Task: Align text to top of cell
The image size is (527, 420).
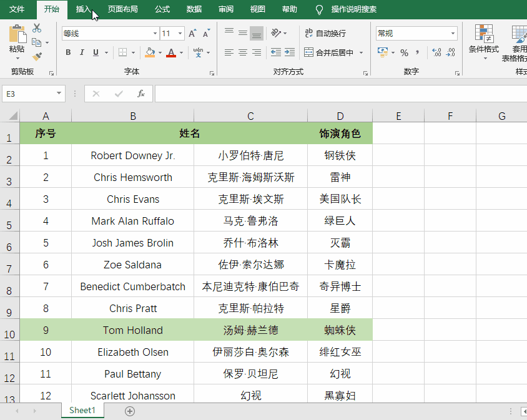Action: point(229,32)
